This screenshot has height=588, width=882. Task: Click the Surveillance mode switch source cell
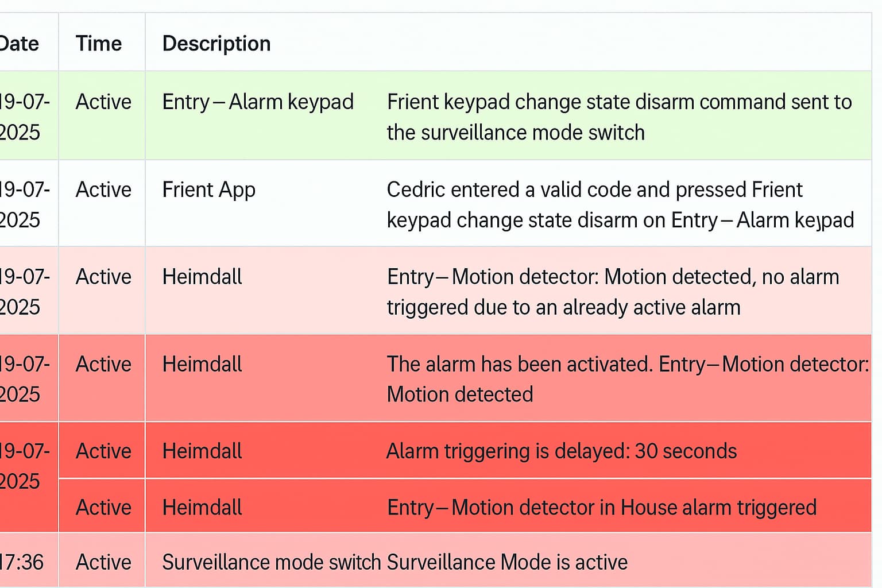271,562
